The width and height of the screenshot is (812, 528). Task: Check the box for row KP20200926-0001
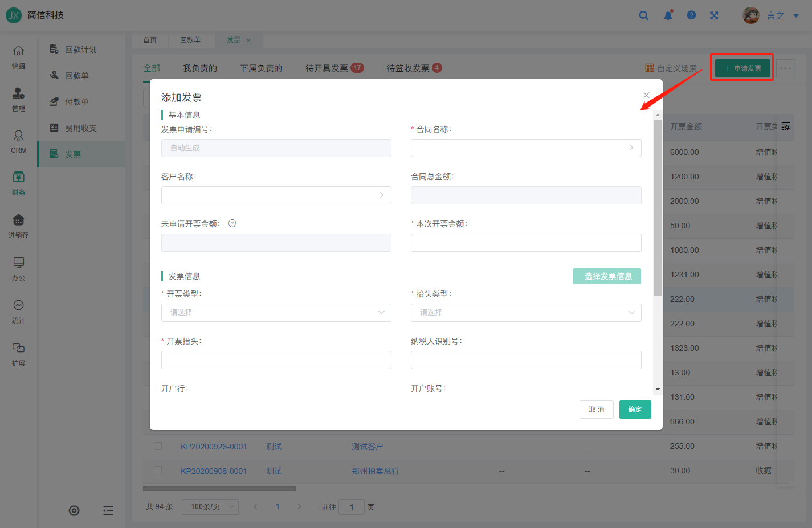coord(158,447)
